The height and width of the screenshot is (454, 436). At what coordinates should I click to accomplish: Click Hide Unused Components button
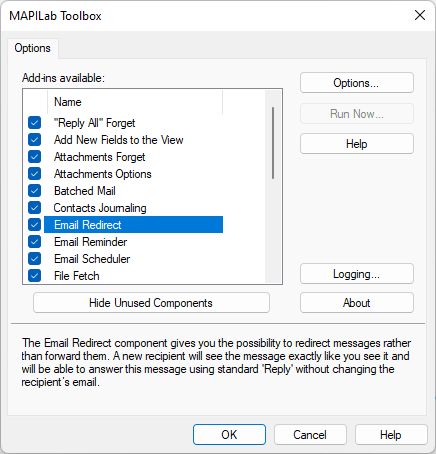tap(151, 303)
